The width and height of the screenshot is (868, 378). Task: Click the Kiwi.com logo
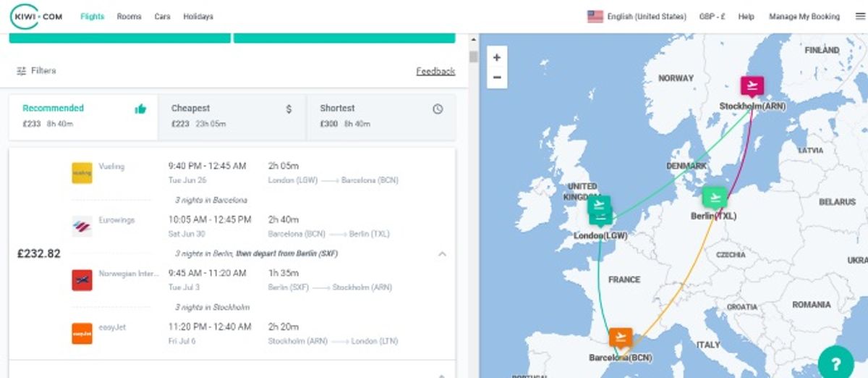36,16
